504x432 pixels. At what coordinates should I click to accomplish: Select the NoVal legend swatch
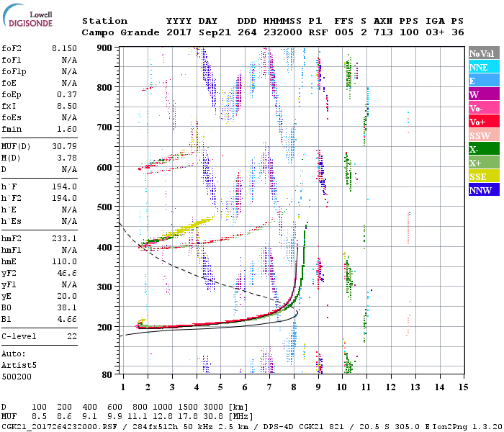tap(484, 53)
